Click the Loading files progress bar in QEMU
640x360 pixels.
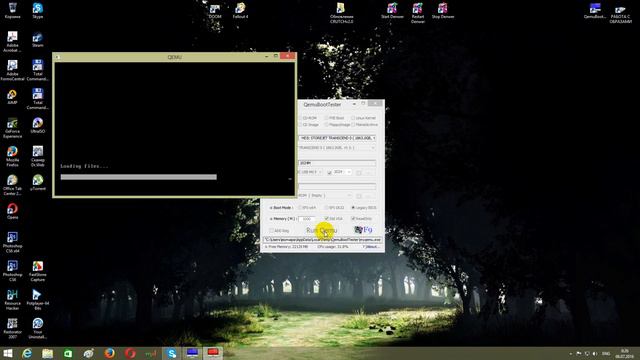(x=138, y=177)
